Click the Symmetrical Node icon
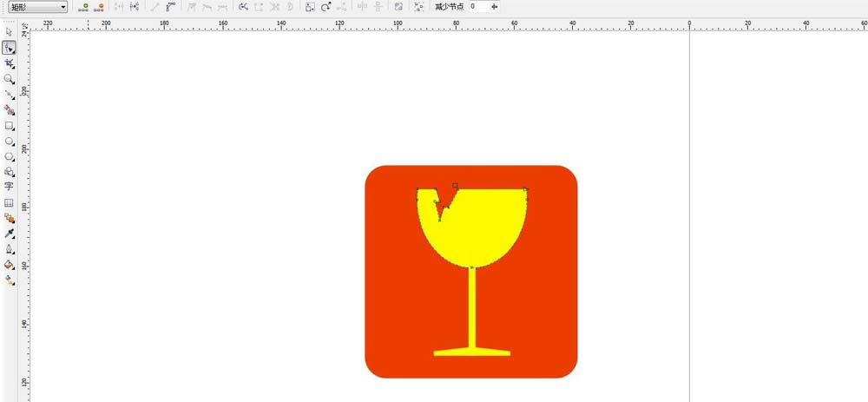The height and width of the screenshot is (402, 868). click(x=222, y=7)
